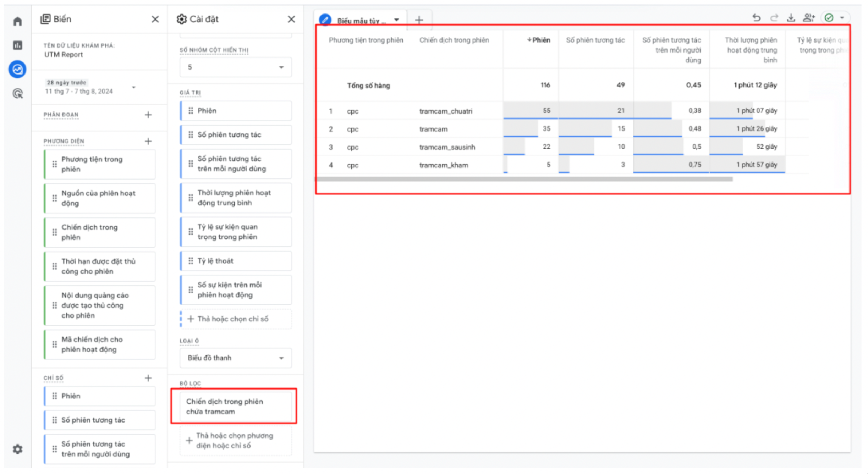Select Số phiên tương tác metric in Chỉ số
This screenshot has height=474, width=868.
pos(100,420)
